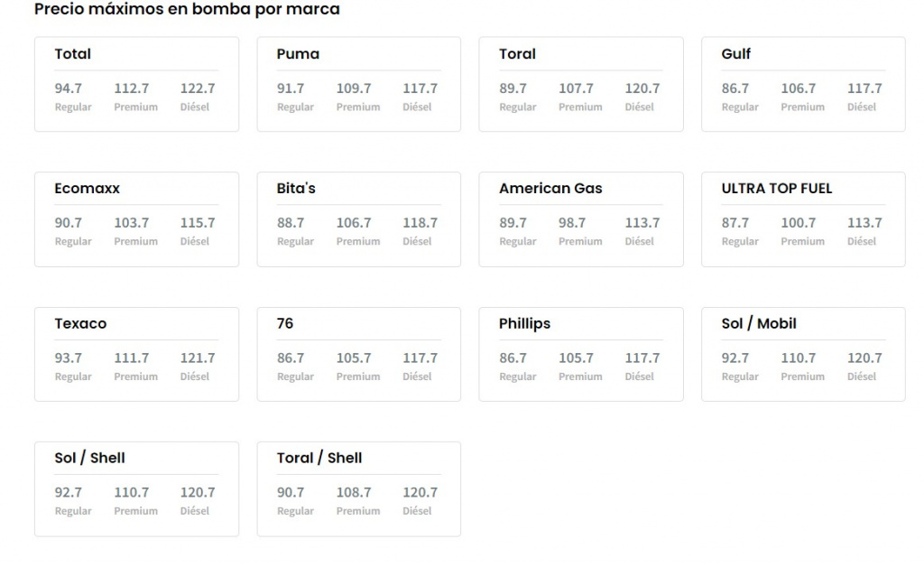Select the Sol / Shell card title
This screenshot has height=567, width=924.
(x=90, y=458)
